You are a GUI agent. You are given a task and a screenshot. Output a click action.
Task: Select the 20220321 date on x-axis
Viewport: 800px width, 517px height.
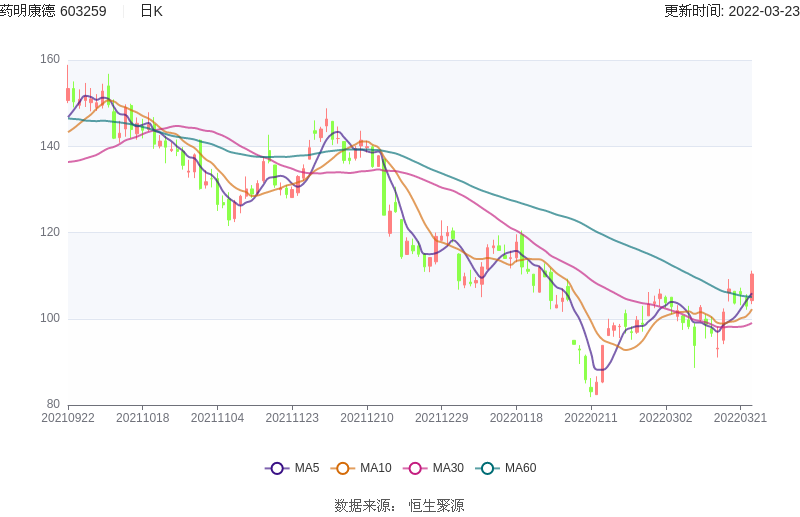(x=740, y=418)
